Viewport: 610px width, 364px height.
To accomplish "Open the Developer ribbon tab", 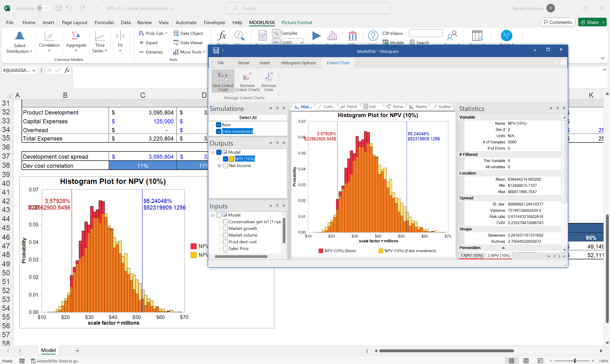I will [x=214, y=22].
